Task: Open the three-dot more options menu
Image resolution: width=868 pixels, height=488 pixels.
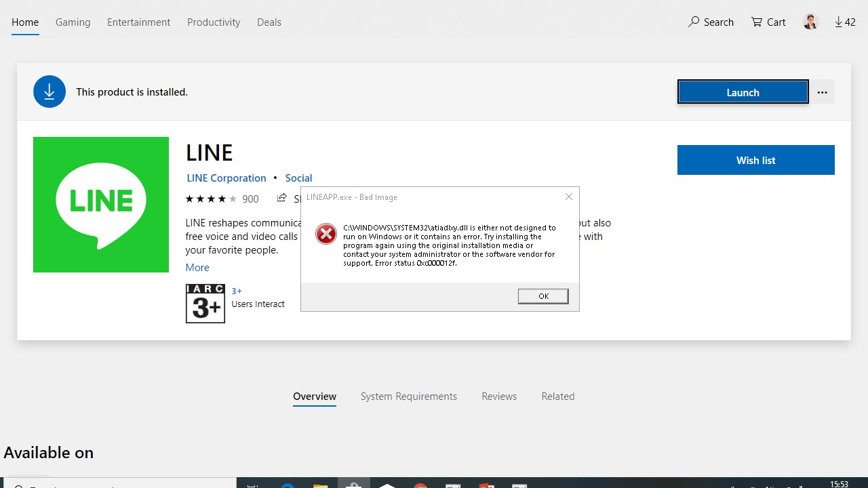Action: click(822, 92)
